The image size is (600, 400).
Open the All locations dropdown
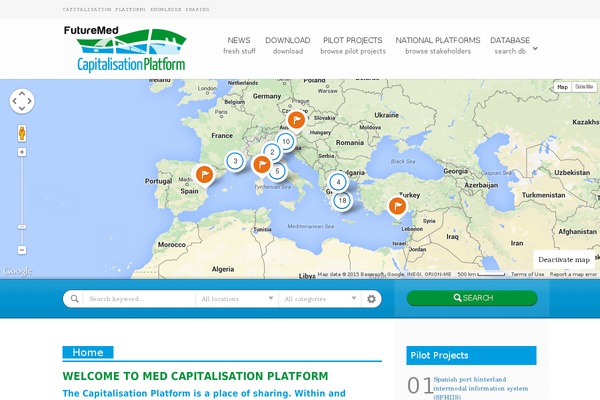pyautogui.click(x=237, y=299)
